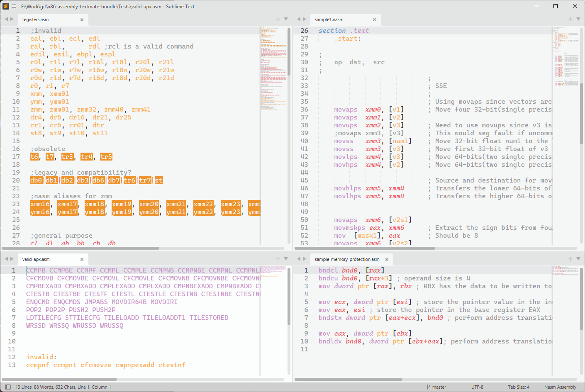Click the ';obsolete' comment in registers.asm
The height and width of the screenshot is (392, 585).
point(48,149)
